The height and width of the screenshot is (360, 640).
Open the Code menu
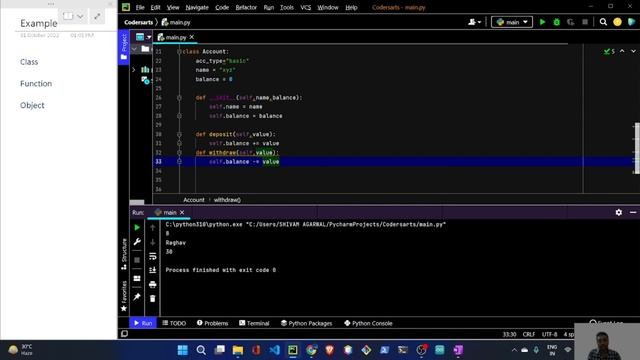222,7
